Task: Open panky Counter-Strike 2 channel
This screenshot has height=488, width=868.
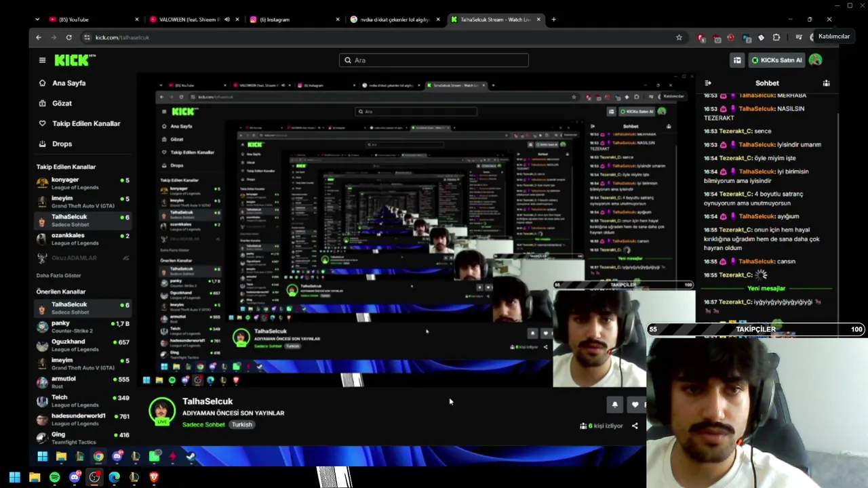Action: pos(83,327)
